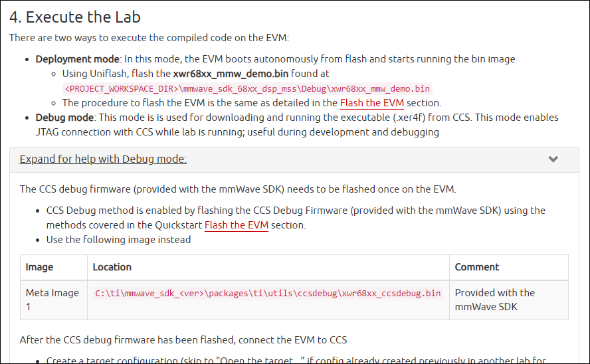Click the xwr68xx_mmw_demo.bin workspace path code
Image resolution: width=590 pixels, height=364 pixels.
pyautogui.click(x=247, y=89)
